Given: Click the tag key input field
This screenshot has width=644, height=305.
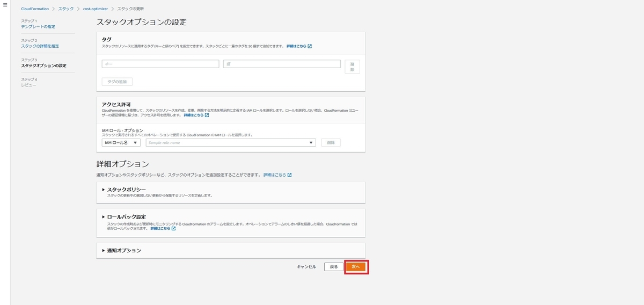Looking at the screenshot, I should [x=160, y=64].
